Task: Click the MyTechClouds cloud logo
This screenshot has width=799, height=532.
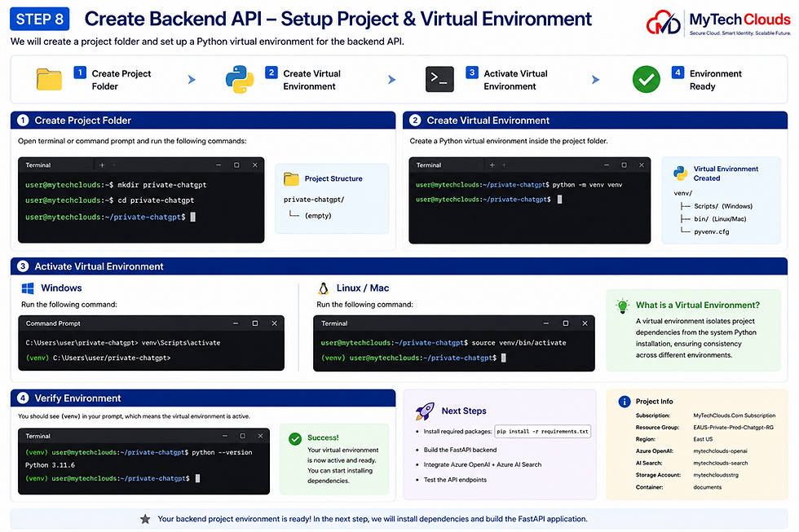Action: point(663,23)
